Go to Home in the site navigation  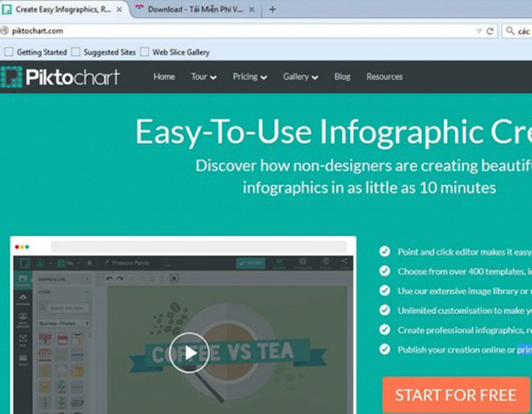164,77
